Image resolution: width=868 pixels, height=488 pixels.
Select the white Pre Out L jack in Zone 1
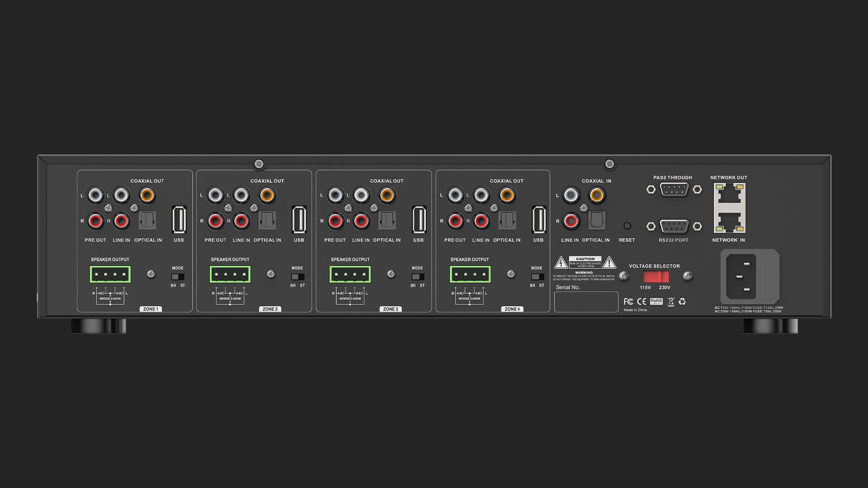95,195
